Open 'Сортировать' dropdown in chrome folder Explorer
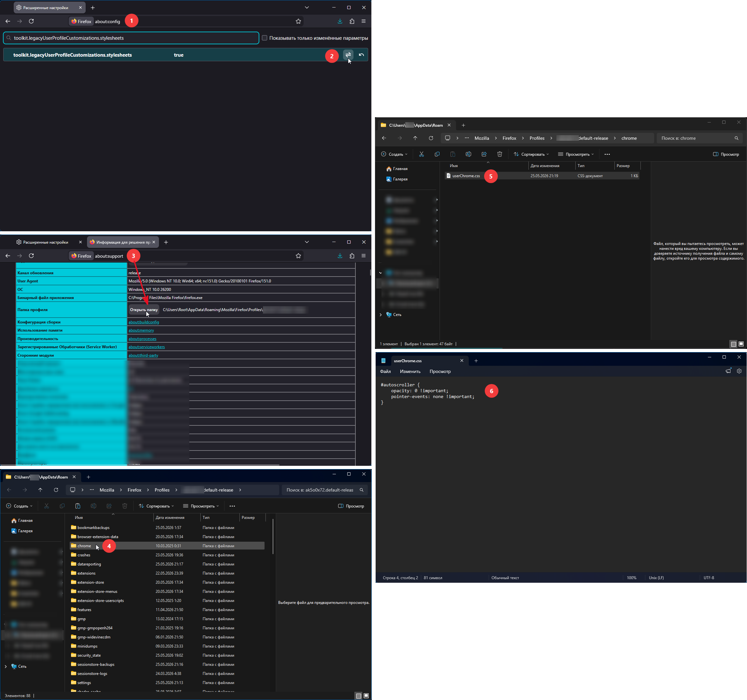This screenshot has height=700, width=747. [531, 154]
